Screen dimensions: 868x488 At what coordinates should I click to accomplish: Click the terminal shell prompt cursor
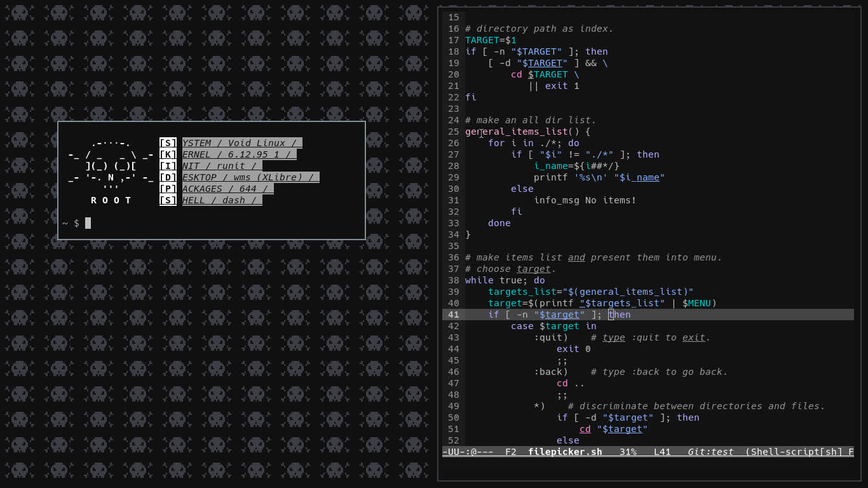pyautogui.click(x=88, y=223)
